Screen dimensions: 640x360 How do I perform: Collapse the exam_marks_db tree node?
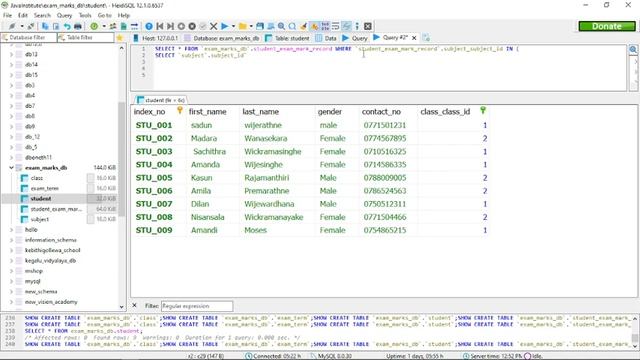[x=11, y=168]
